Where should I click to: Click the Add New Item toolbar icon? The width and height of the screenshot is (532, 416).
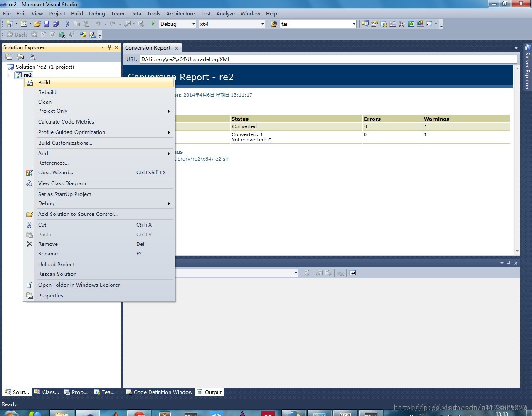[x=23, y=24]
